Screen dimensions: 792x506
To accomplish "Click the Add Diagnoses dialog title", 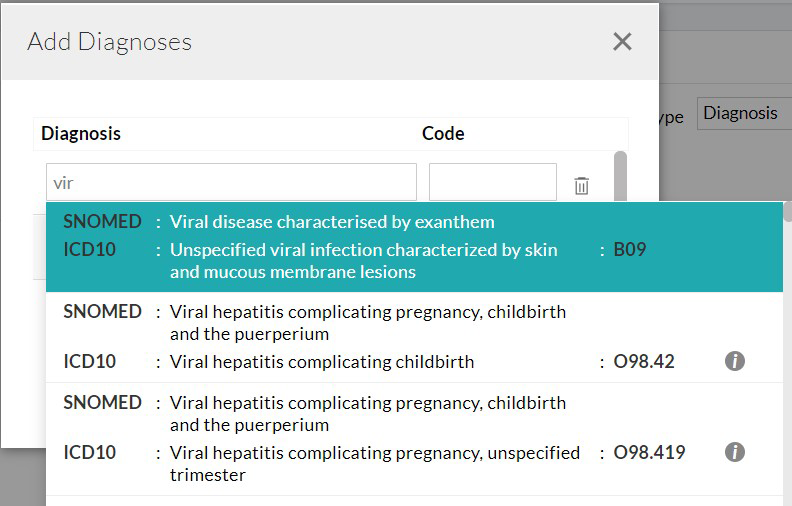I will 109,41.
